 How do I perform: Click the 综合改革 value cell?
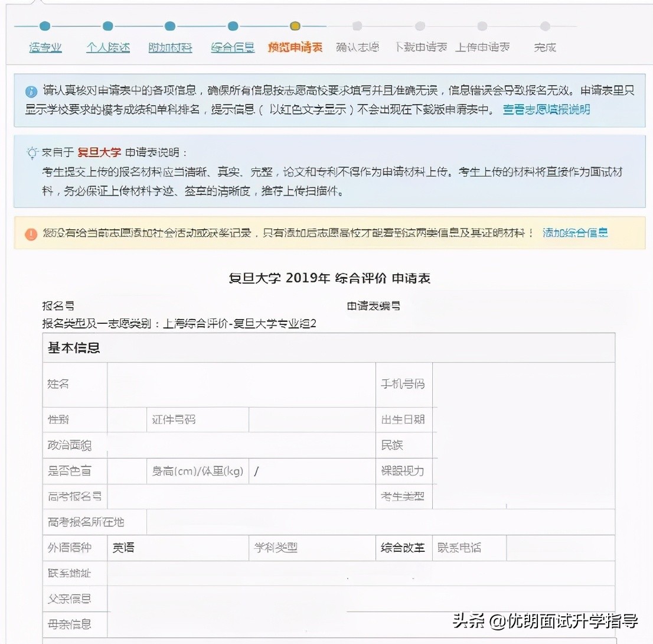click(403, 547)
